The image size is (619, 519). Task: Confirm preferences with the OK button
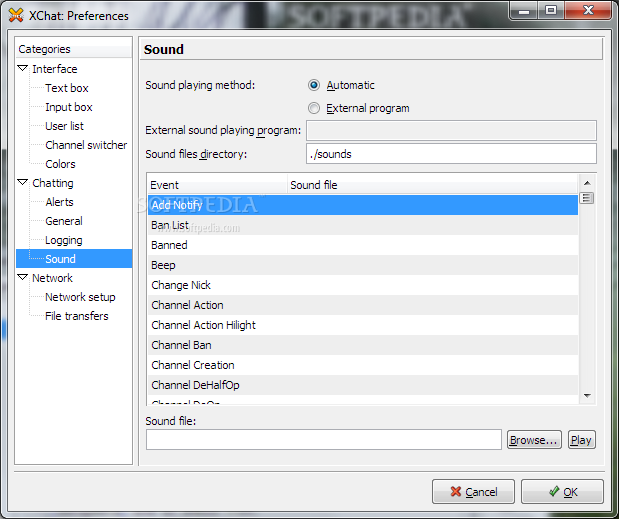tap(562, 491)
